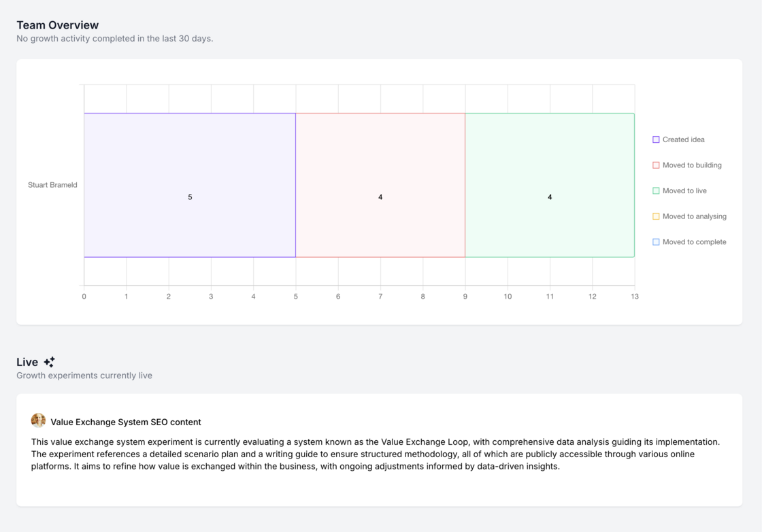Toggle Moved to building legend swatch
762x532 pixels.
(656, 165)
